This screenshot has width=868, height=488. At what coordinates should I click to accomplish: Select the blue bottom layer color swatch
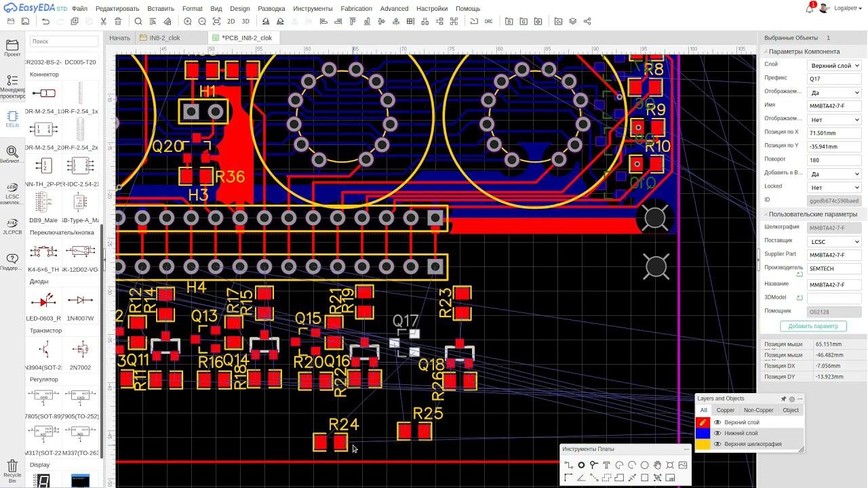coord(703,433)
